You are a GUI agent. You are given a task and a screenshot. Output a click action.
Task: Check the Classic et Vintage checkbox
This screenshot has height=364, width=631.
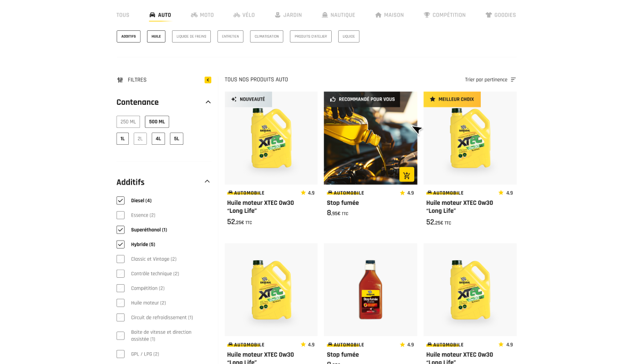(120, 259)
